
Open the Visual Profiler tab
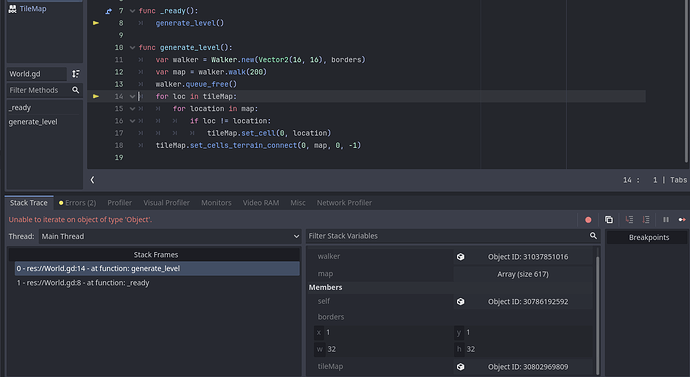166,203
